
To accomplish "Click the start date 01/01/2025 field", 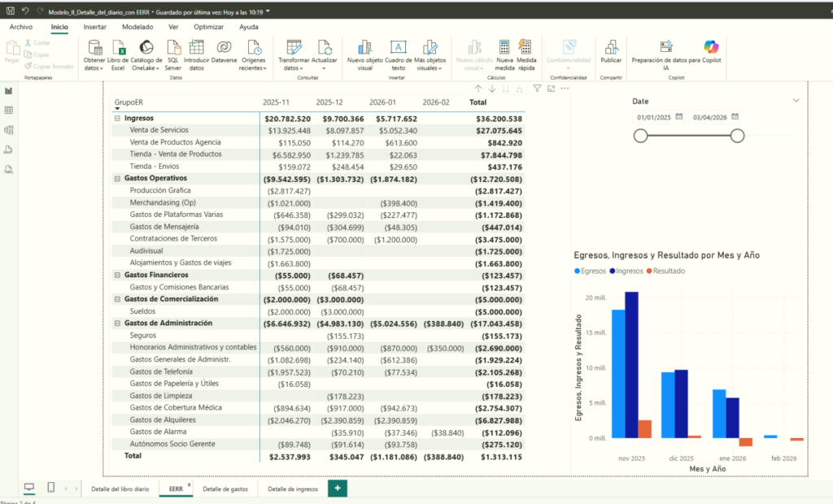I will (659, 117).
